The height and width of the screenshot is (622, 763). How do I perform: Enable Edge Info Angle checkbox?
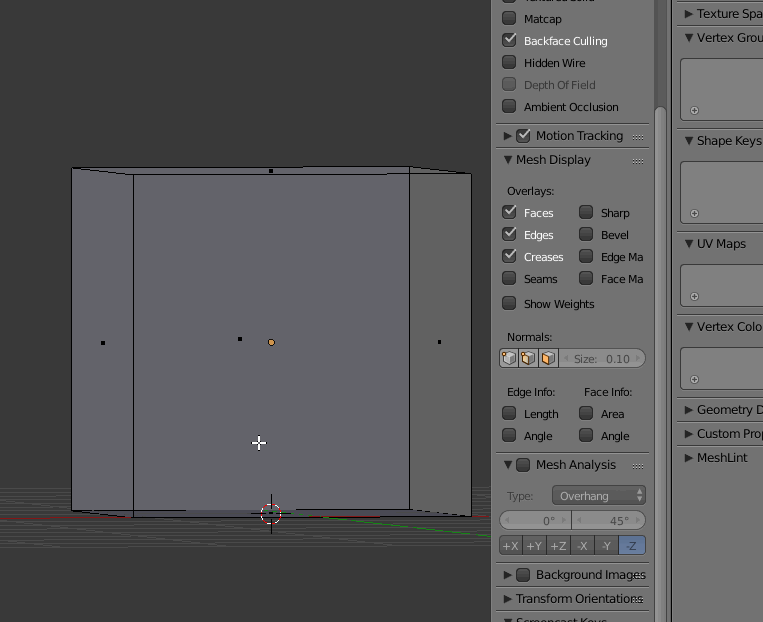[509, 435]
